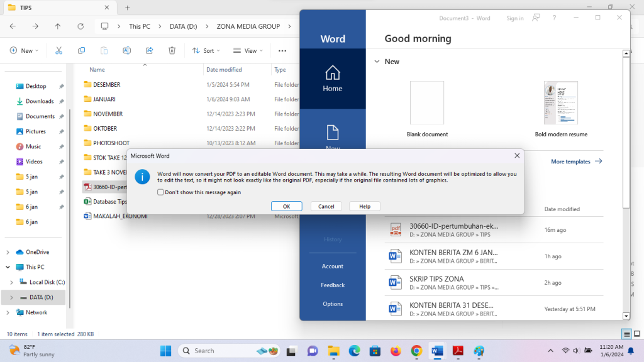Open the View dropdown in File Explorer
The height and width of the screenshot is (362, 644).
pos(248,50)
